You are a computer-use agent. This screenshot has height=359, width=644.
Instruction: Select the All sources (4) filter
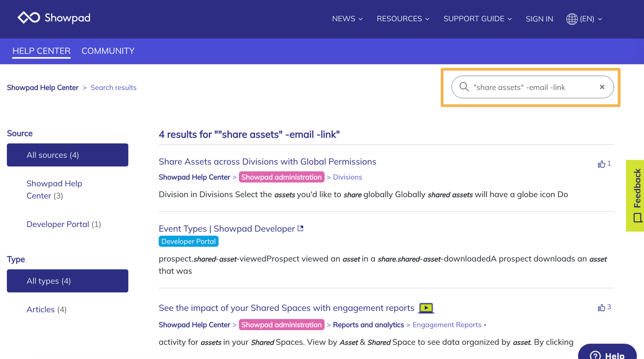point(68,155)
